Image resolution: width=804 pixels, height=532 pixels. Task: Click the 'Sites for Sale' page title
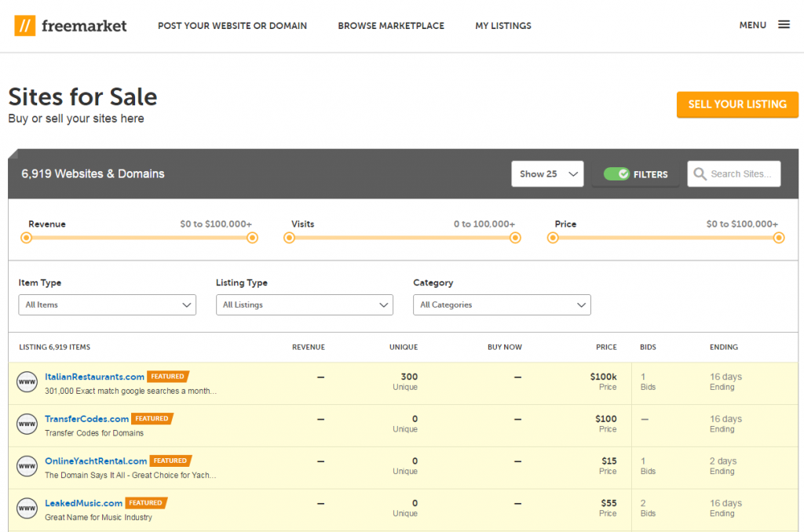pos(83,97)
